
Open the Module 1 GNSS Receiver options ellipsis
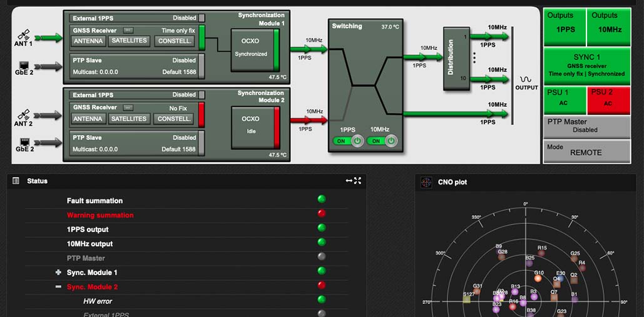coord(128,30)
